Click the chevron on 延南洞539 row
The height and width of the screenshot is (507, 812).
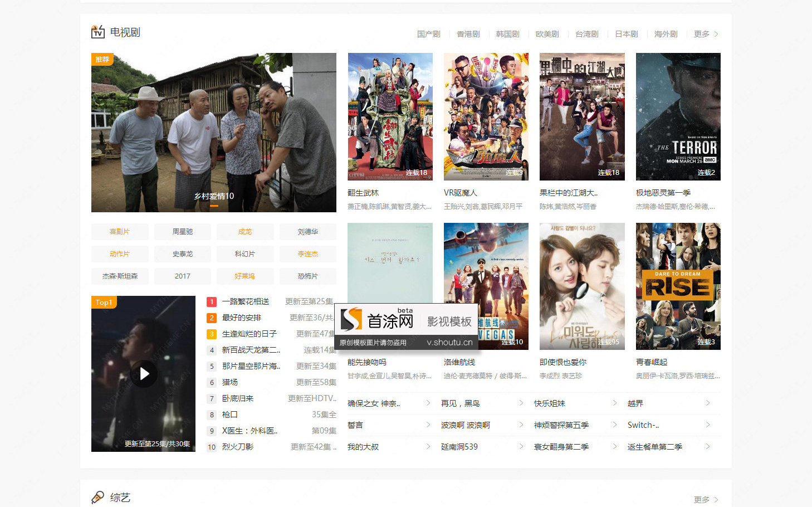[x=521, y=446]
